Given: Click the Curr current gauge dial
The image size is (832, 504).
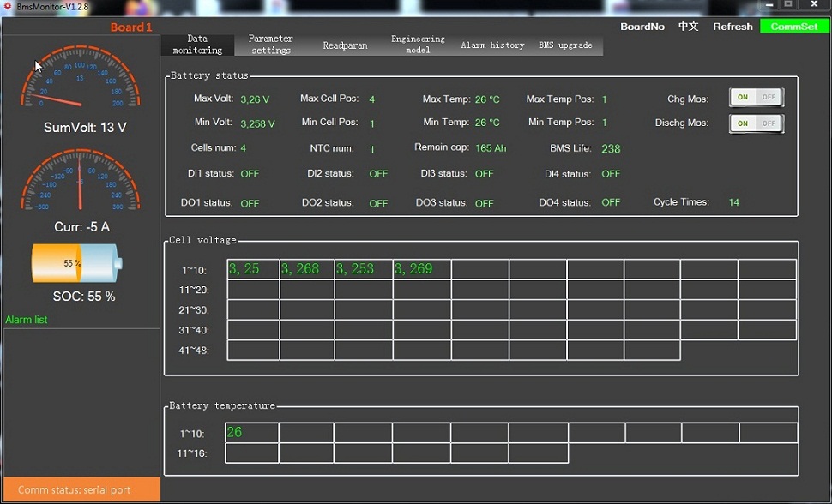Looking at the screenshot, I should point(80,179).
